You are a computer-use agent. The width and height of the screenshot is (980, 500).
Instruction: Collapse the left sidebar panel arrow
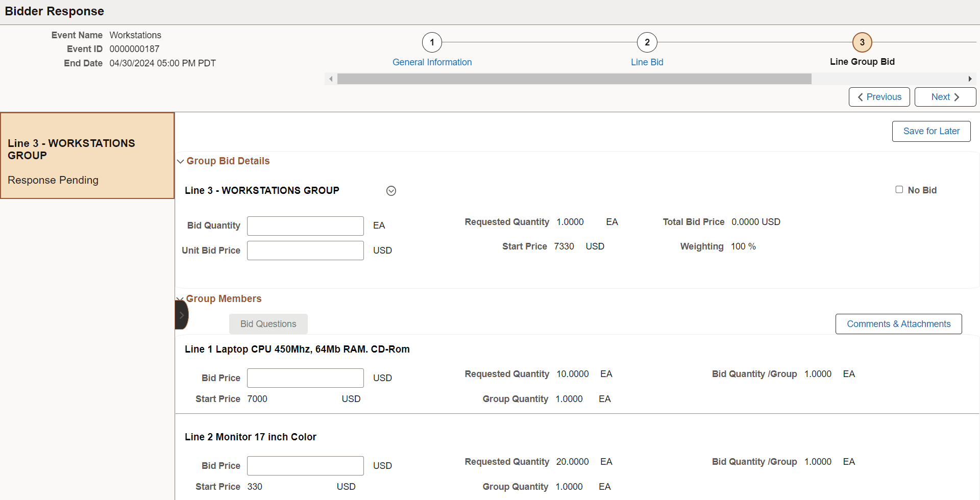point(182,315)
